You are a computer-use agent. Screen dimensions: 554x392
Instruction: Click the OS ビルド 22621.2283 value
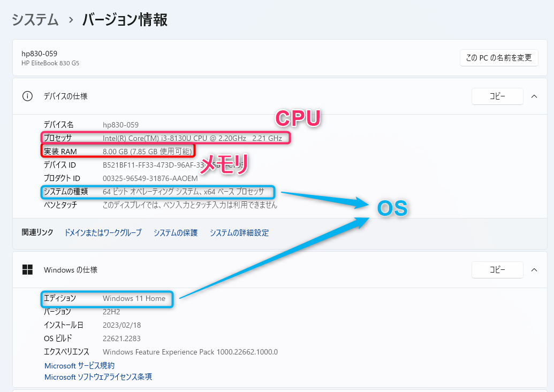[x=122, y=338]
